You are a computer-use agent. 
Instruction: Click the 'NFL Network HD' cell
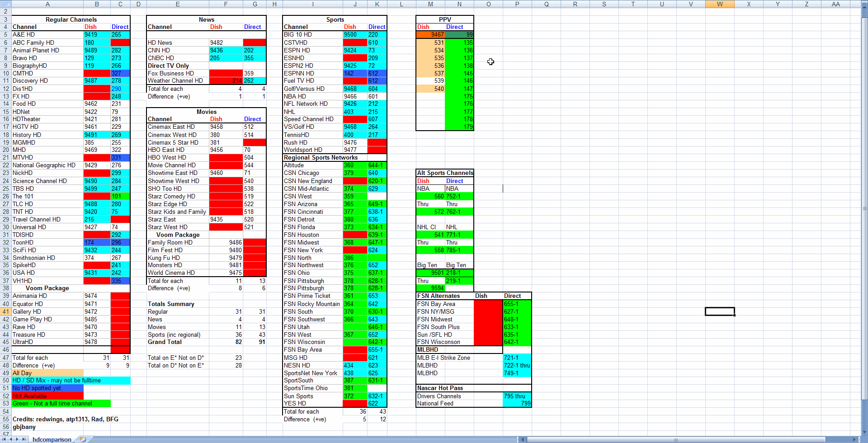click(x=313, y=104)
